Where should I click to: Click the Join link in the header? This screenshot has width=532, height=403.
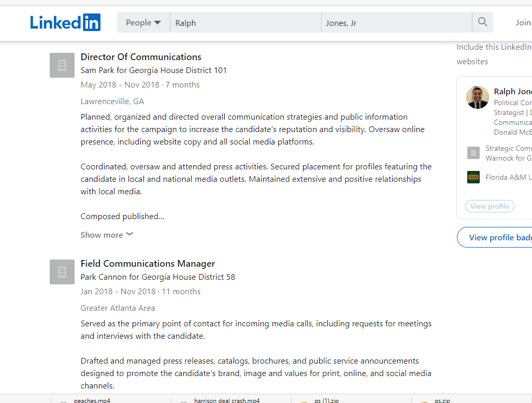click(523, 22)
